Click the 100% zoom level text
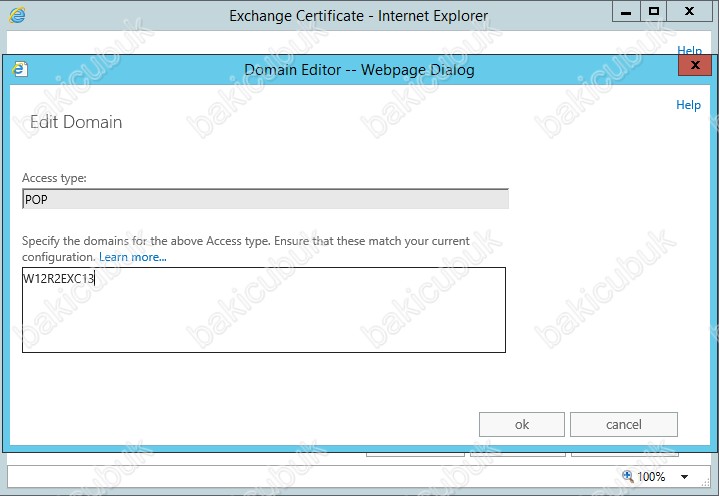719x496 pixels. (x=651, y=477)
